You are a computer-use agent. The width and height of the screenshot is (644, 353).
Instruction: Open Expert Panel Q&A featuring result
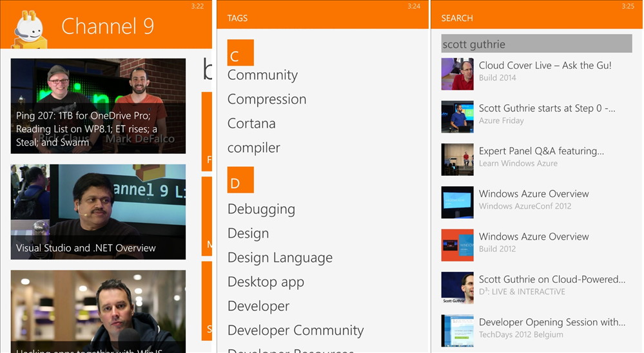pos(536,159)
